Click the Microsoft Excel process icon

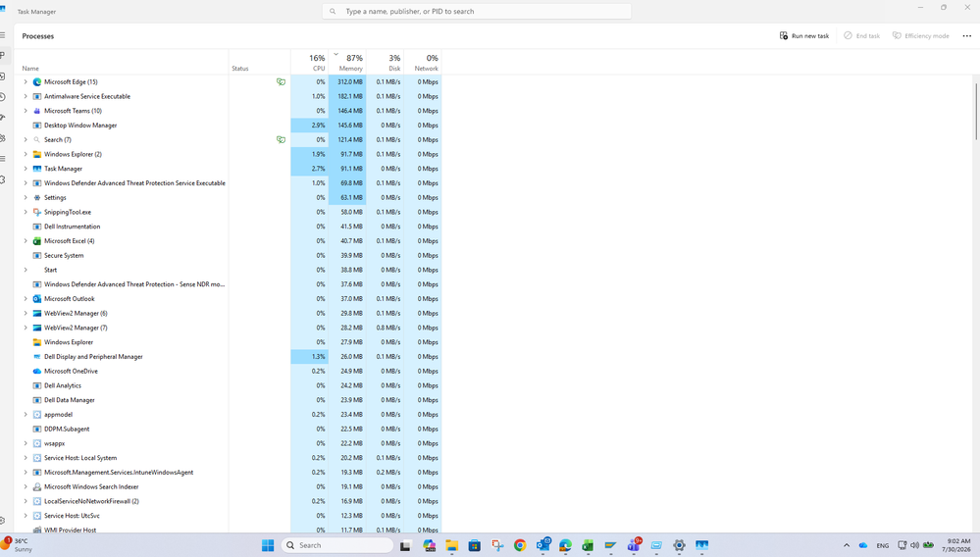click(37, 241)
